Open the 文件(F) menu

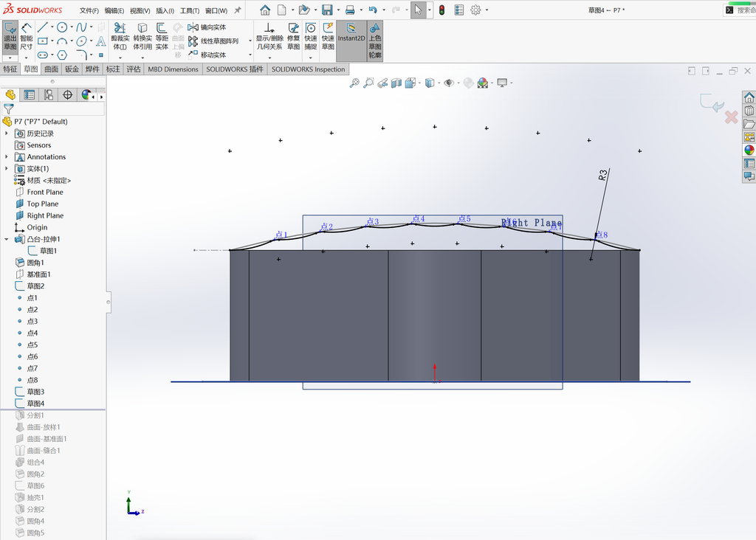tap(89, 10)
